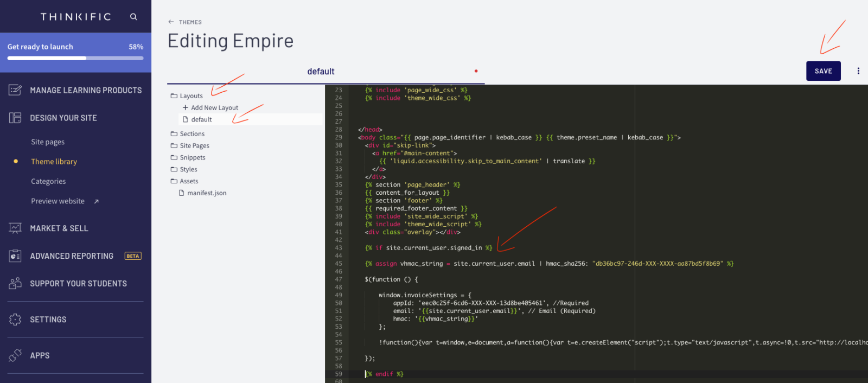
Task: Click the search magnifier icon in sidebar
Action: point(133,17)
